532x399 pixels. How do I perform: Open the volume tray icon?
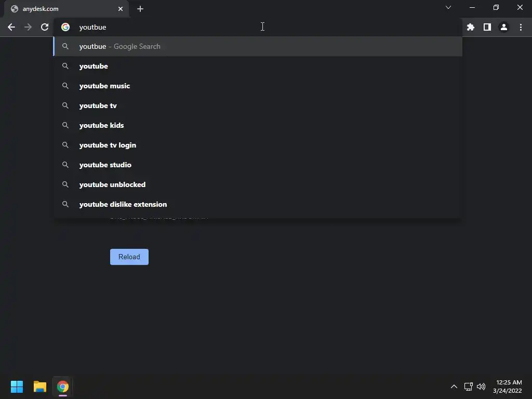(481, 387)
